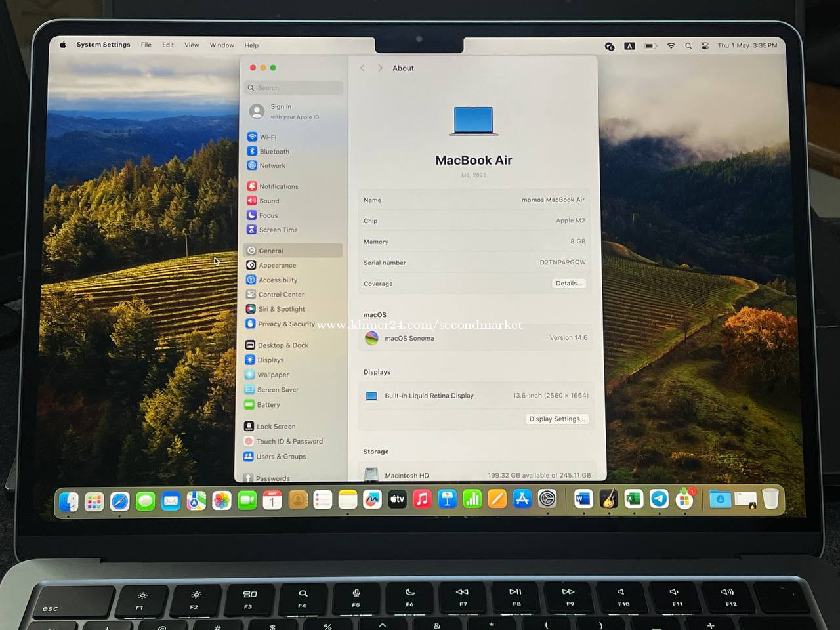Open Launchpad from the Dock
840x630 pixels.
pos(94,501)
